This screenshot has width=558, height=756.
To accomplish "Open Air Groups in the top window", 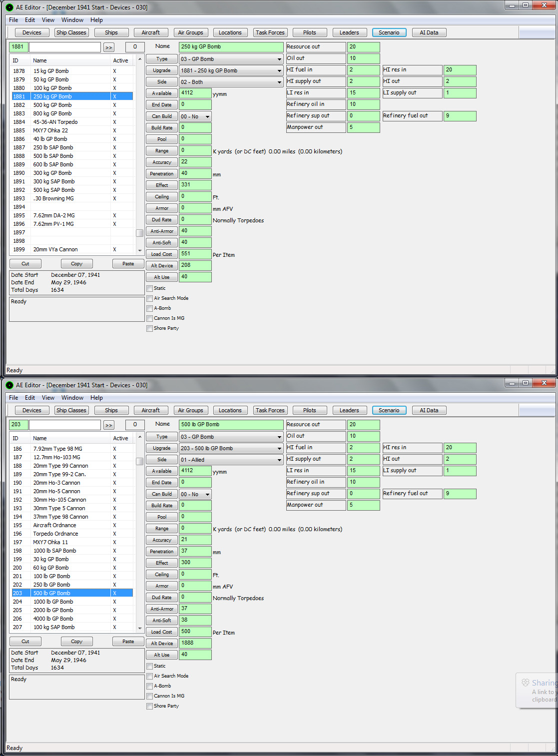I will pos(191,32).
